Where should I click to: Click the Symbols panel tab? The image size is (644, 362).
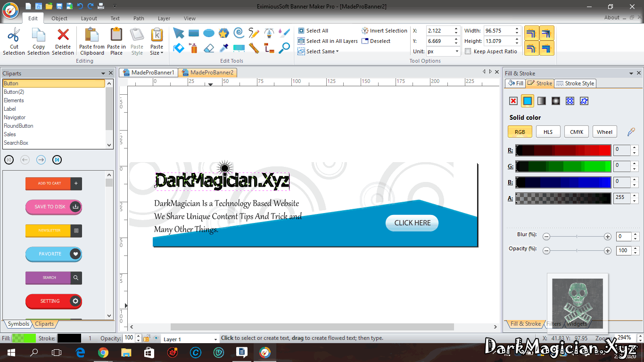point(17,324)
